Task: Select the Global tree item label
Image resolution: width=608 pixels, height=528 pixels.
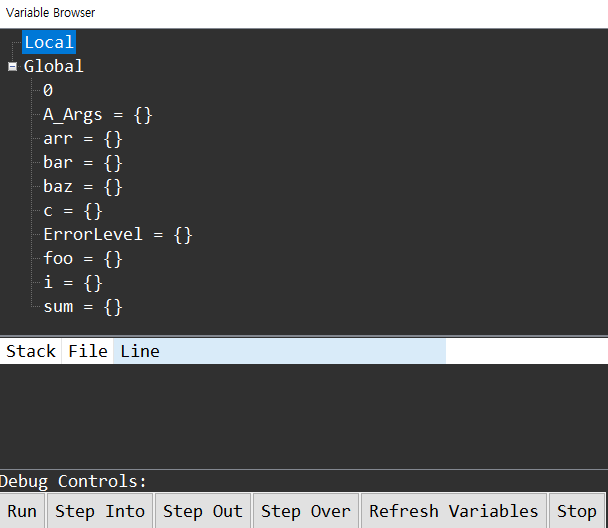Action: (x=54, y=67)
